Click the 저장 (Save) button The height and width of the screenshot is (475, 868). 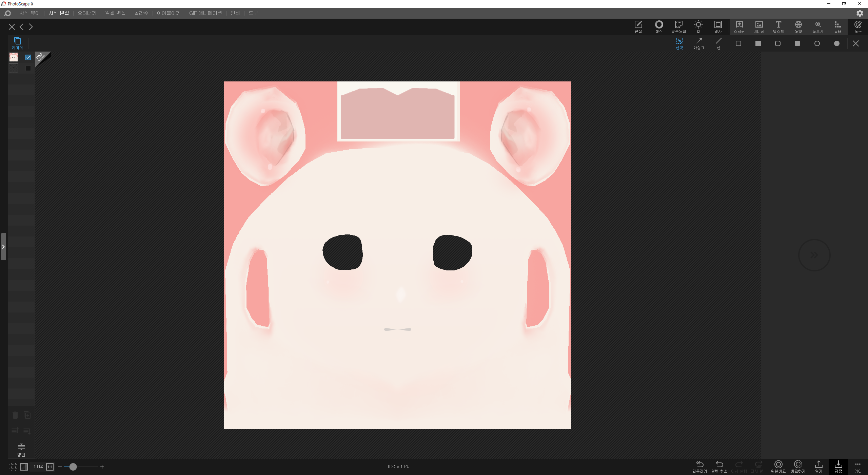pos(838,466)
